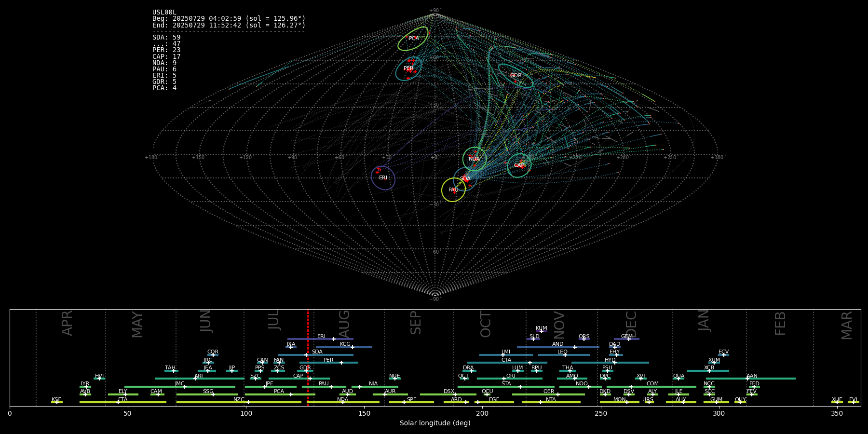Image resolution: width=868 pixels, height=434 pixels.
Task: Click the KCG shower bar in timeline
Action: tap(344, 347)
